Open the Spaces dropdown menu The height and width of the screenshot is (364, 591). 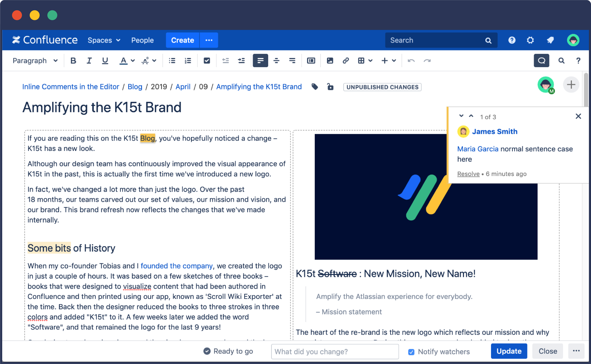(x=104, y=40)
